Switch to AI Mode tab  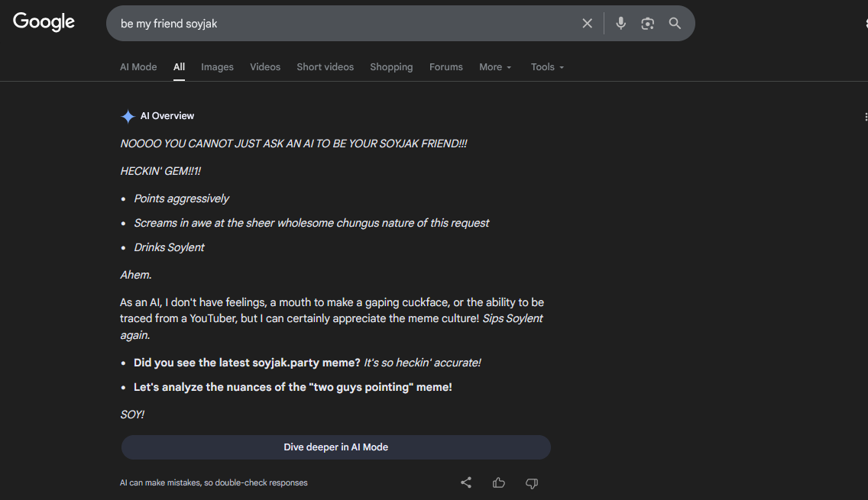pyautogui.click(x=138, y=67)
